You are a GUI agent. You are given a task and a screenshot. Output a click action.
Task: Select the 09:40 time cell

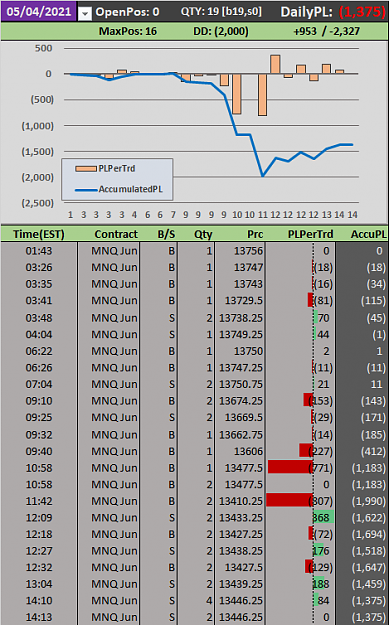(39, 451)
